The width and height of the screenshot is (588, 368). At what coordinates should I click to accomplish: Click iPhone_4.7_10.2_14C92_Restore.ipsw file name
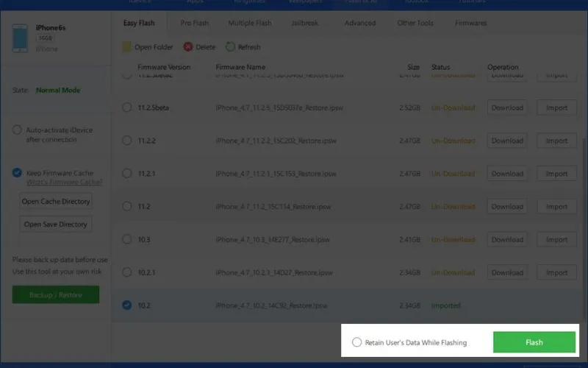(x=271, y=305)
